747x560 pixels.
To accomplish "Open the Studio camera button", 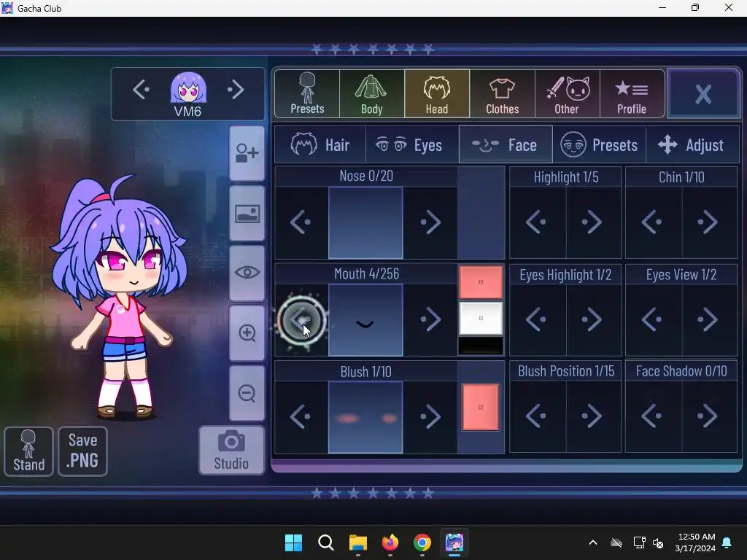I will click(231, 451).
